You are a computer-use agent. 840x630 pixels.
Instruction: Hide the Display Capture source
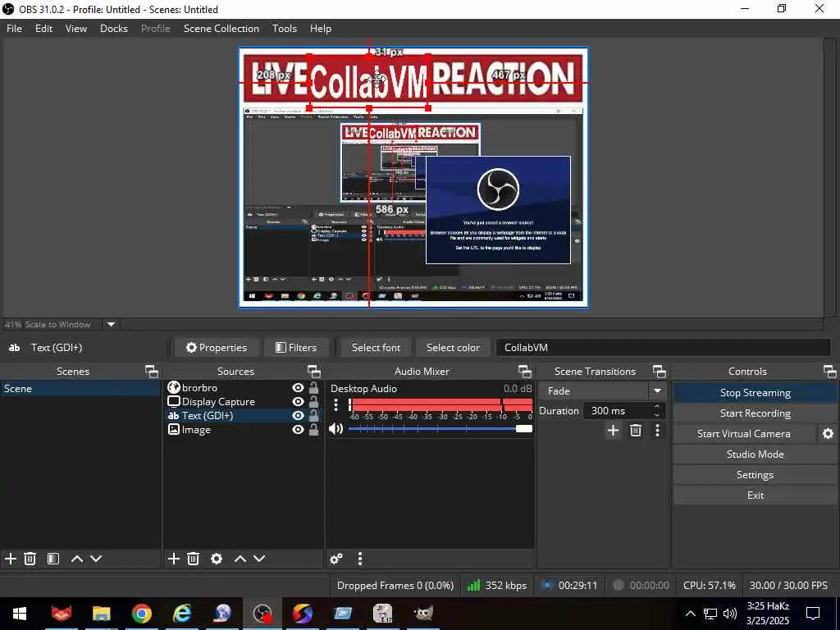pyautogui.click(x=298, y=401)
